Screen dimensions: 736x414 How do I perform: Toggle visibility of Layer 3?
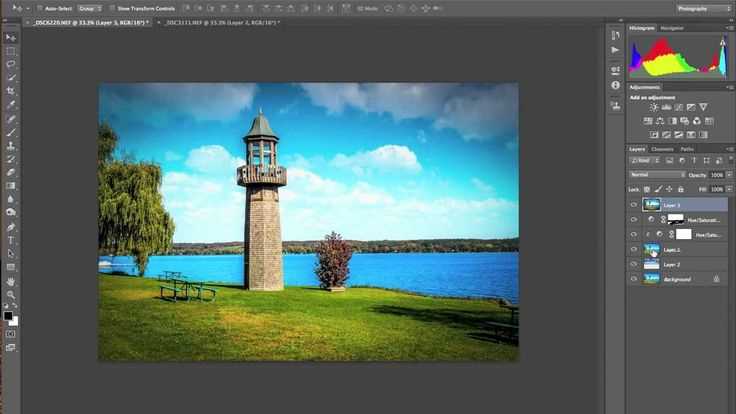click(x=634, y=205)
